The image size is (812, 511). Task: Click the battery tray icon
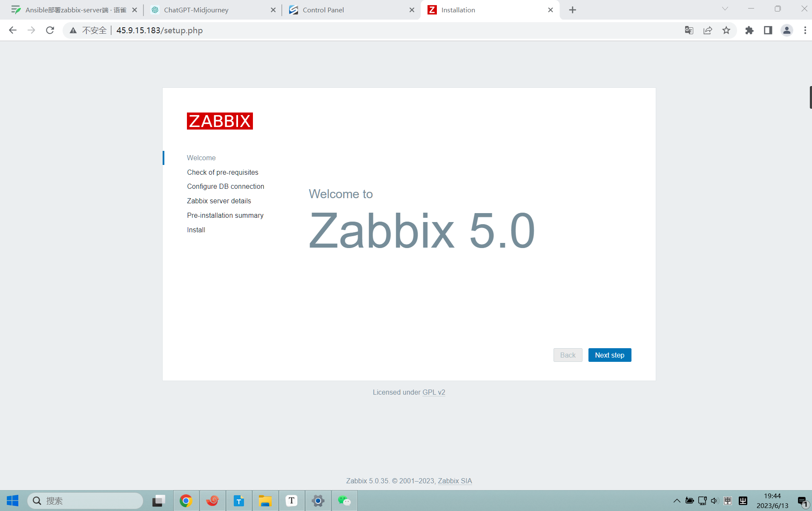689,501
